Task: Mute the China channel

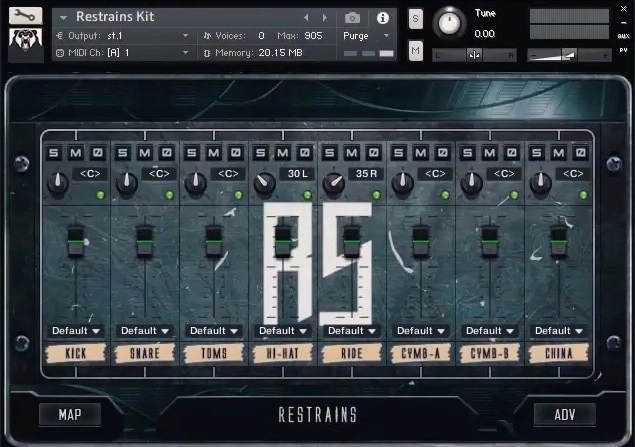Action: point(559,153)
